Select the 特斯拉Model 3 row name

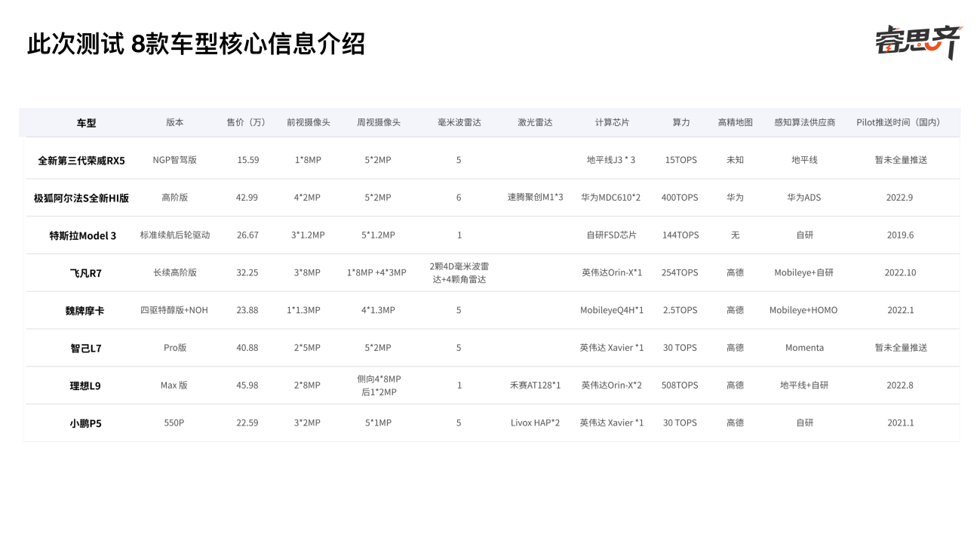pos(83,236)
